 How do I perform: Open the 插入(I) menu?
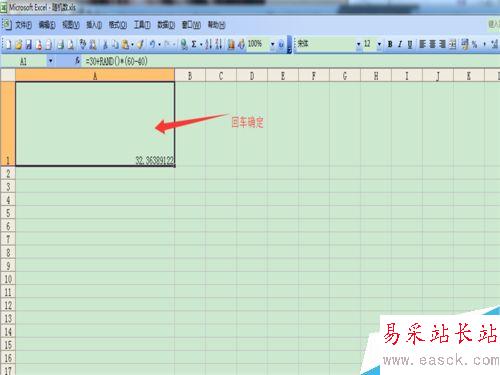(94, 25)
